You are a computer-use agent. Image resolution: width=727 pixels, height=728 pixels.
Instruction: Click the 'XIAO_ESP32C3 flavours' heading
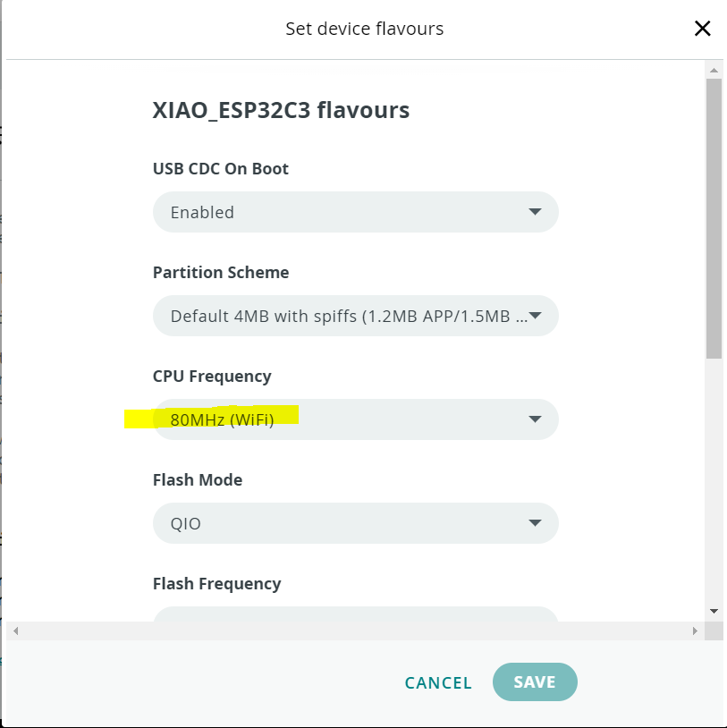pos(281,111)
